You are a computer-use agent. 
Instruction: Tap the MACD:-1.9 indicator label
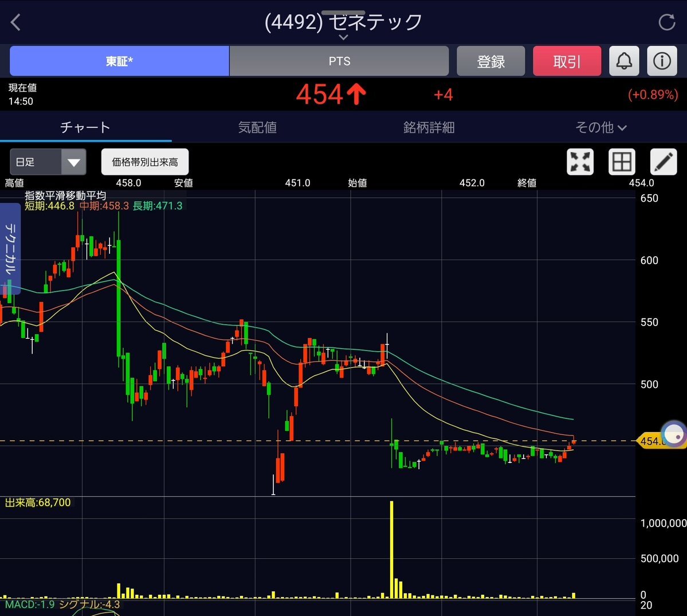pyautogui.click(x=30, y=605)
